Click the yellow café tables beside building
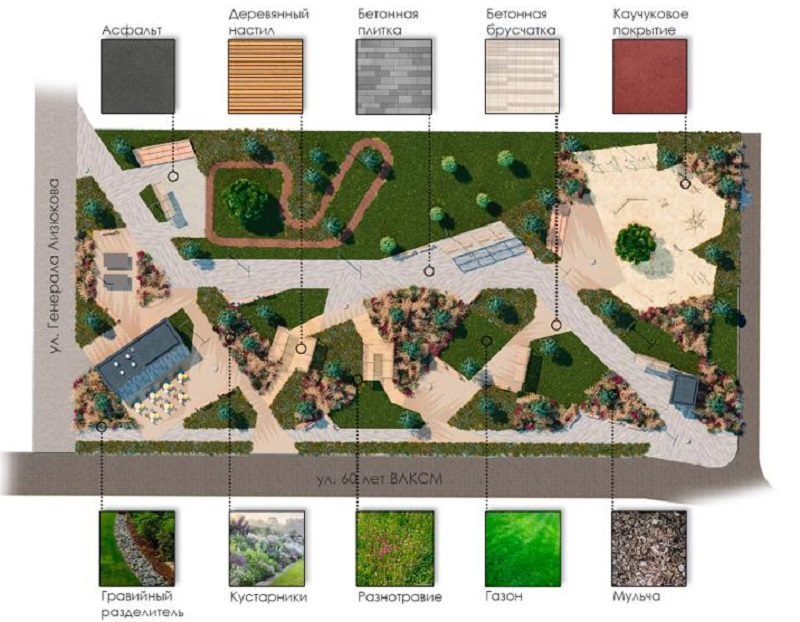 pos(163,397)
